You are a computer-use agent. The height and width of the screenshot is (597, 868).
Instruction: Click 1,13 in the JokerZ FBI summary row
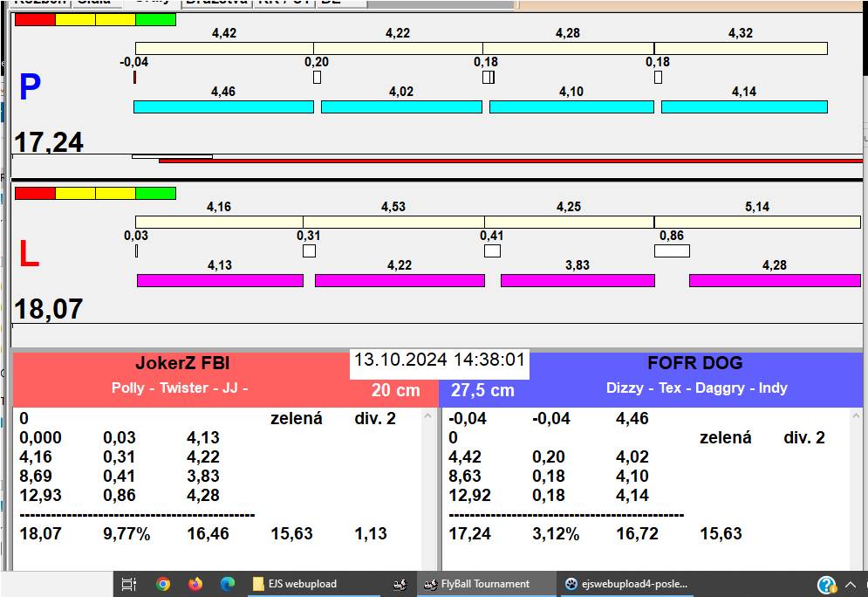click(x=371, y=534)
